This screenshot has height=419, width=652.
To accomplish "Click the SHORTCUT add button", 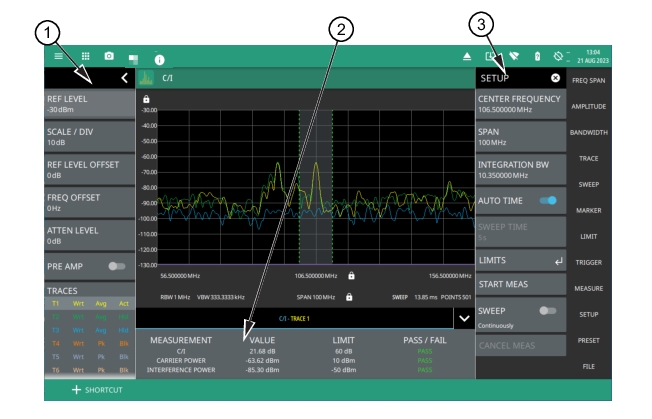I will (x=96, y=390).
